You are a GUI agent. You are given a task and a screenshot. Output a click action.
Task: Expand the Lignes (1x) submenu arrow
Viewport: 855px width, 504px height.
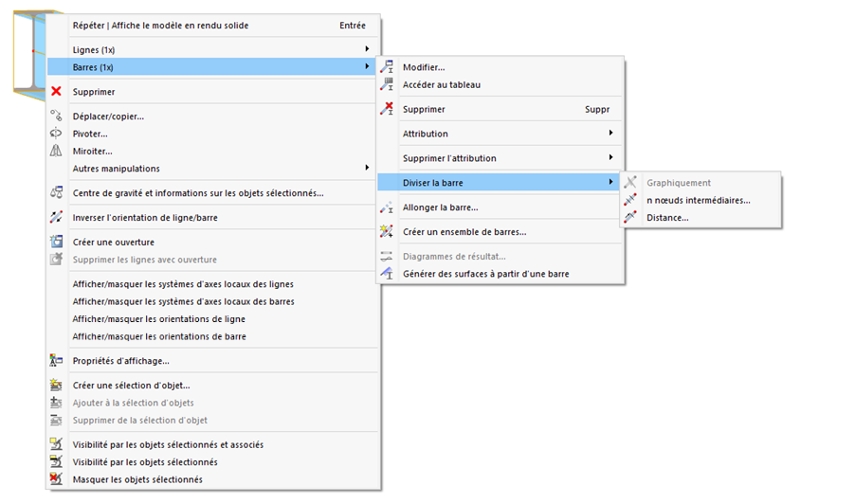368,49
